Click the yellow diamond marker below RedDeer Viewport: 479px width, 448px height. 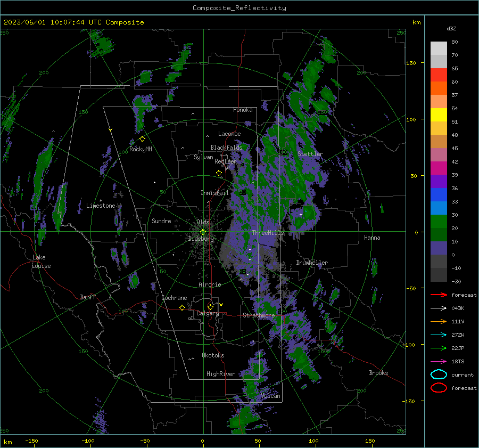[x=219, y=173]
